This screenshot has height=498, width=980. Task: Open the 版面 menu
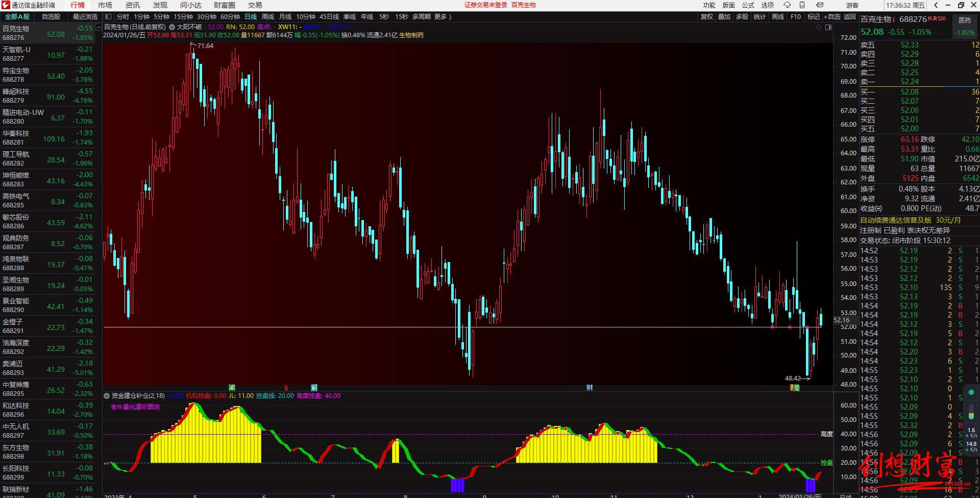coord(729,5)
